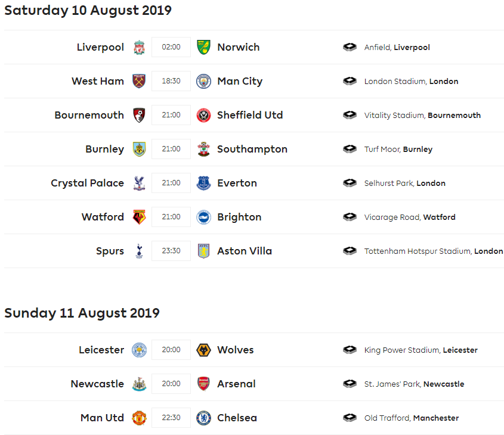Click the West Ham crest icon
Viewport: 504px width, 435px height.
click(x=139, y=81)
